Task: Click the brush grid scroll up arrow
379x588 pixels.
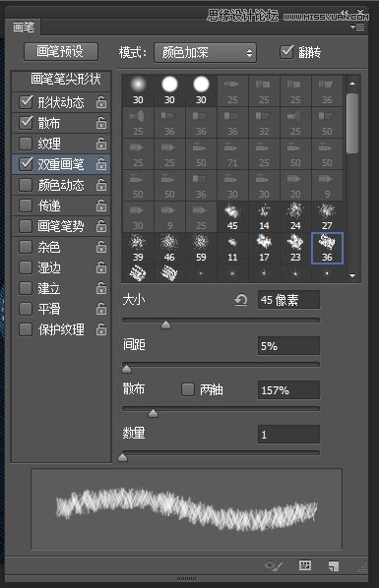Action: [352, 84]
